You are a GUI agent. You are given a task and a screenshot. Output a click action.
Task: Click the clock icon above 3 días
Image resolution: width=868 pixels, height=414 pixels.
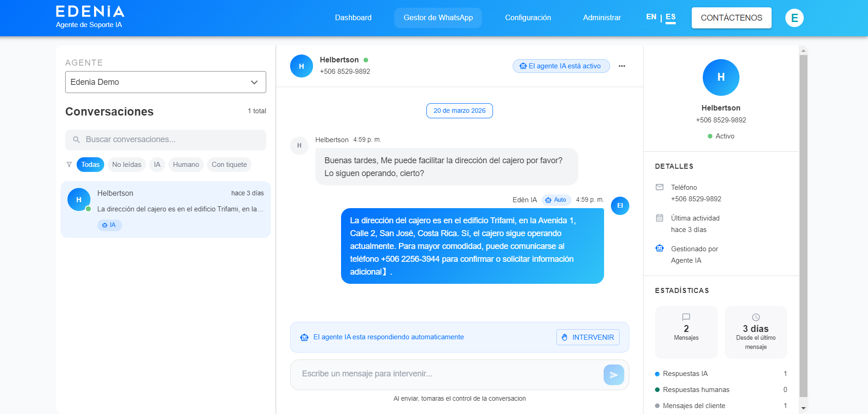coord(755,317)
